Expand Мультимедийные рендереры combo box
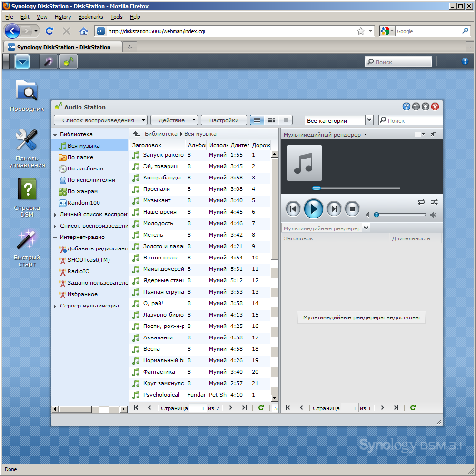476x476 pixels. click(366, 228)
